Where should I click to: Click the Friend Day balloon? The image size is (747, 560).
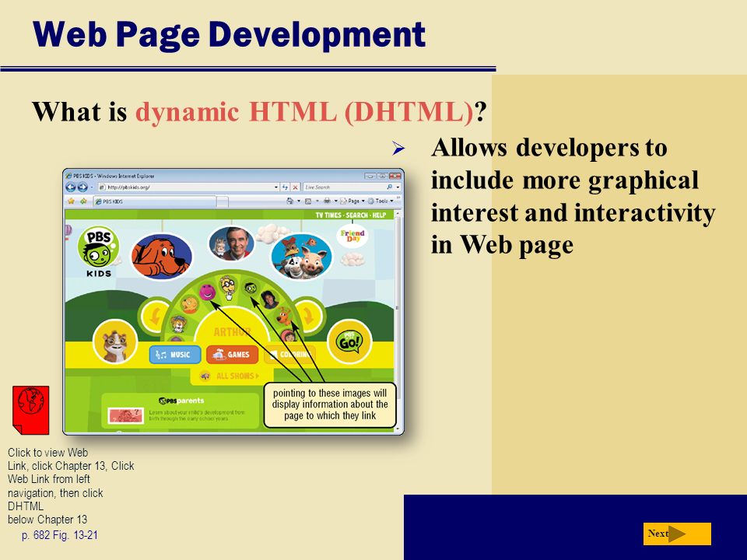click(x=352, y=236)
